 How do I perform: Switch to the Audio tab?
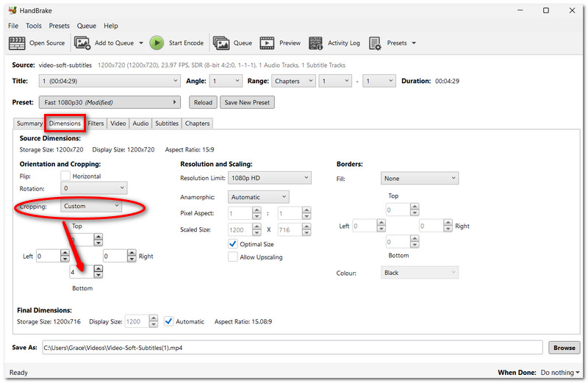(140, 124)
